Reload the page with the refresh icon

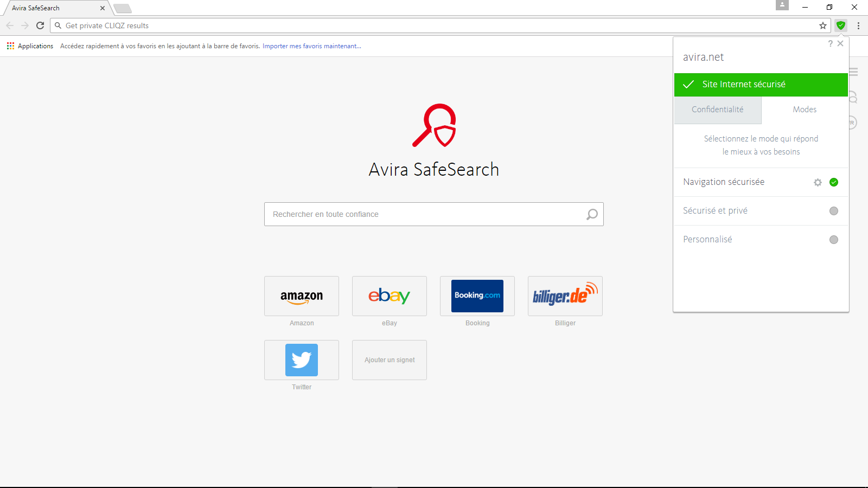tap(40, 25)
